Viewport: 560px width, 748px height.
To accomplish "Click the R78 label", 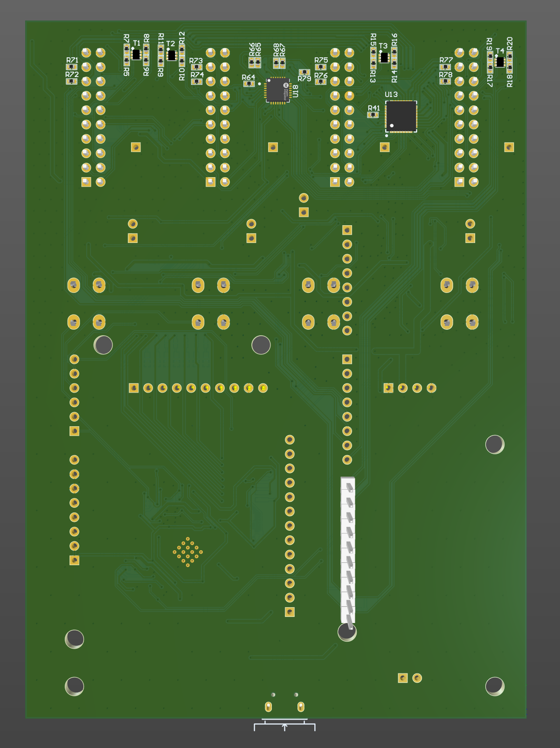I will [x=446, y=75].
